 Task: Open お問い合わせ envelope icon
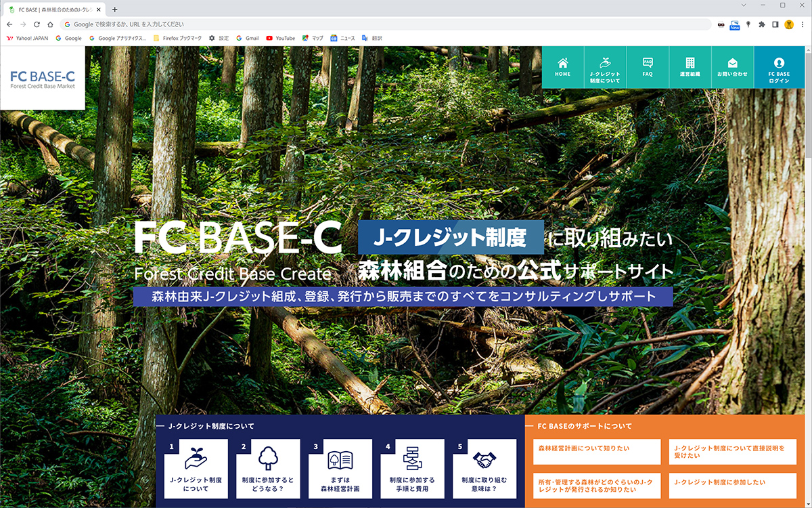pyautogui.click(x=732, y=63)
